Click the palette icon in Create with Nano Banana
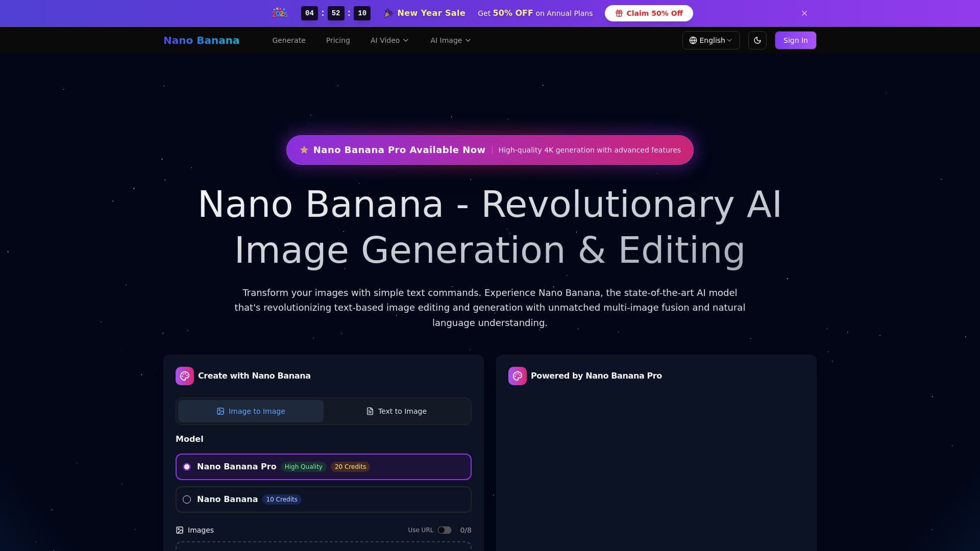The image size is (980, 551). 185,375
